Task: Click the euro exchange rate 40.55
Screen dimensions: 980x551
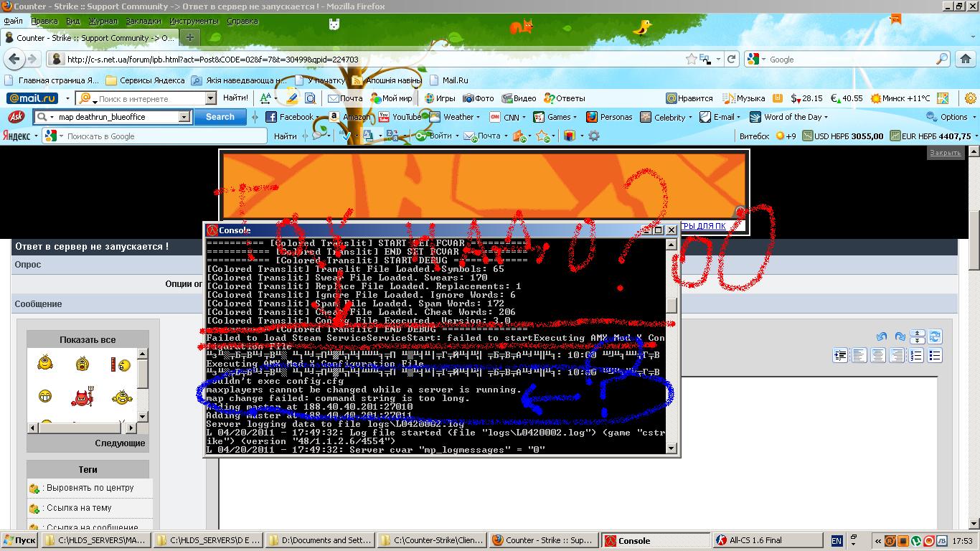Action: 847,98
